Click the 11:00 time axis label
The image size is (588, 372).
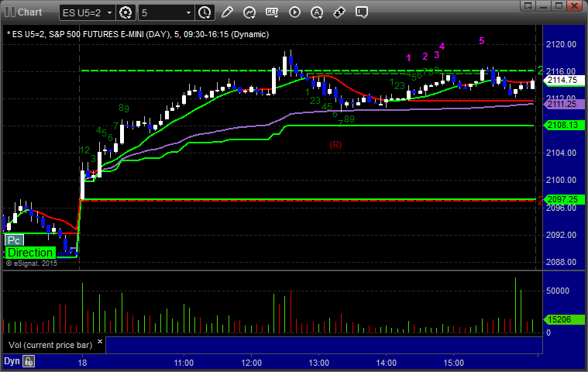[x=184, y=363]
